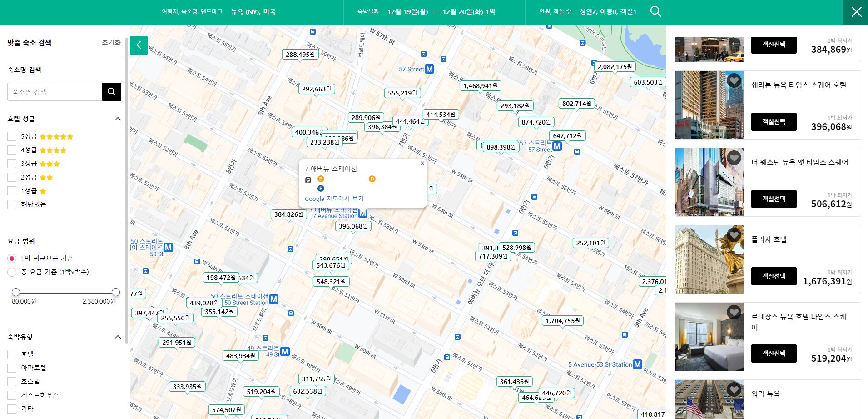Click the 333,935원 map price marker
Image resolution: width=868 pixels, height=419 pixels.
(188, 387)
